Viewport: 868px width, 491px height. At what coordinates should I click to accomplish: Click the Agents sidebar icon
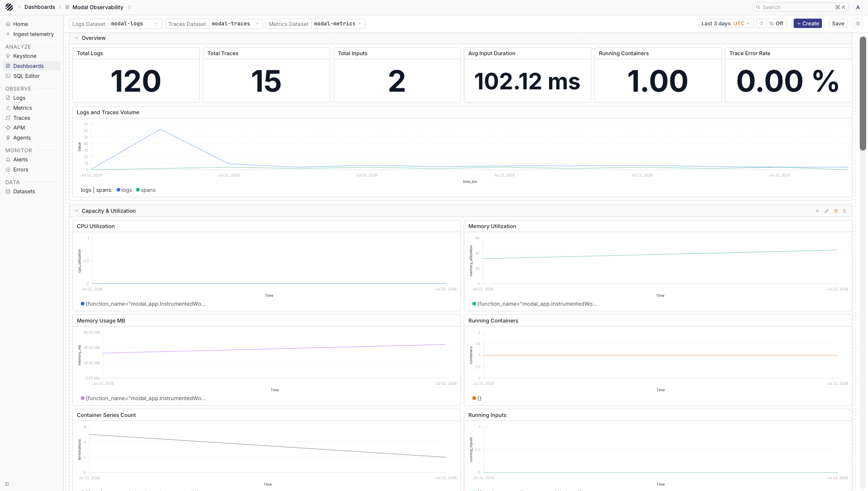point(8,138)
